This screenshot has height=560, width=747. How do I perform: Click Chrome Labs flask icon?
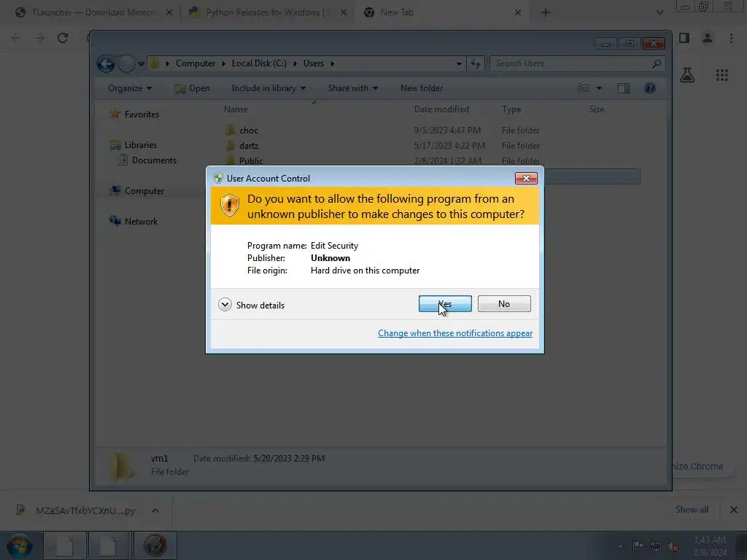click(x=687, y=75)
